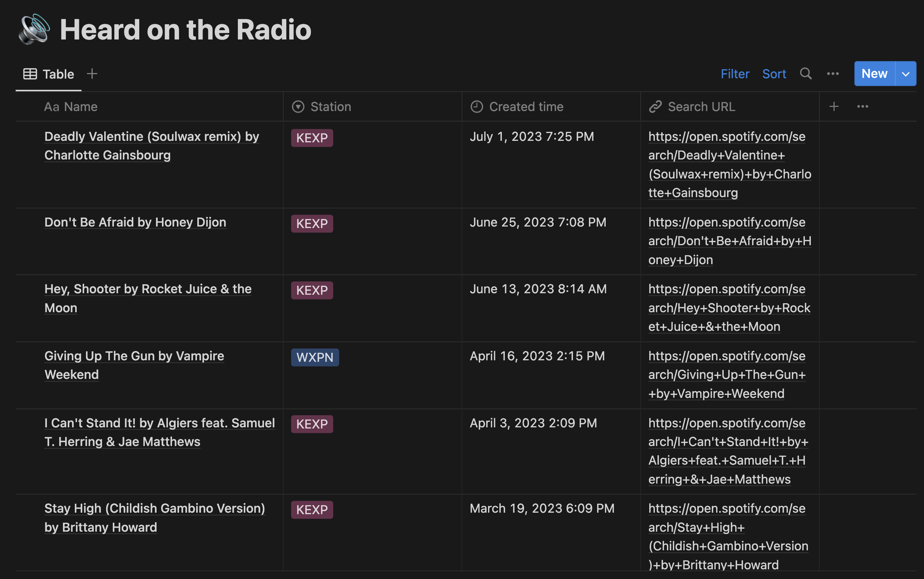Open Deadly Valentine (Soulwax remix) entry
Screen dimensions: 924x579
152,146
